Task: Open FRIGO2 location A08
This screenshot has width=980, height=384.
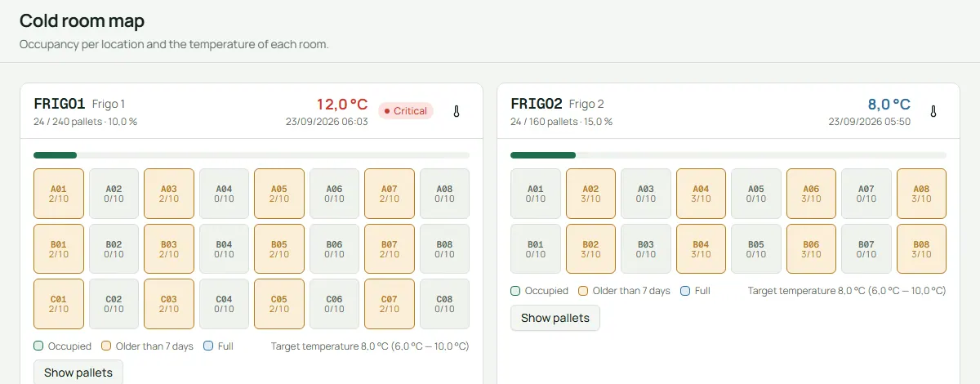Action: (921, 194)
